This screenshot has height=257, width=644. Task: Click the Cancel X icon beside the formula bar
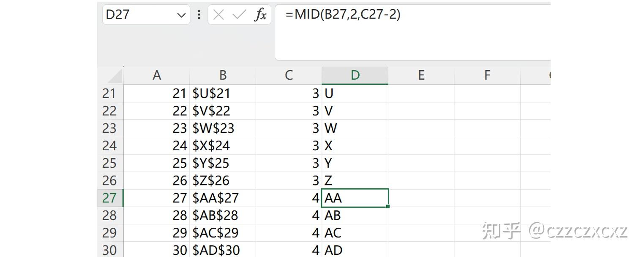218,14
